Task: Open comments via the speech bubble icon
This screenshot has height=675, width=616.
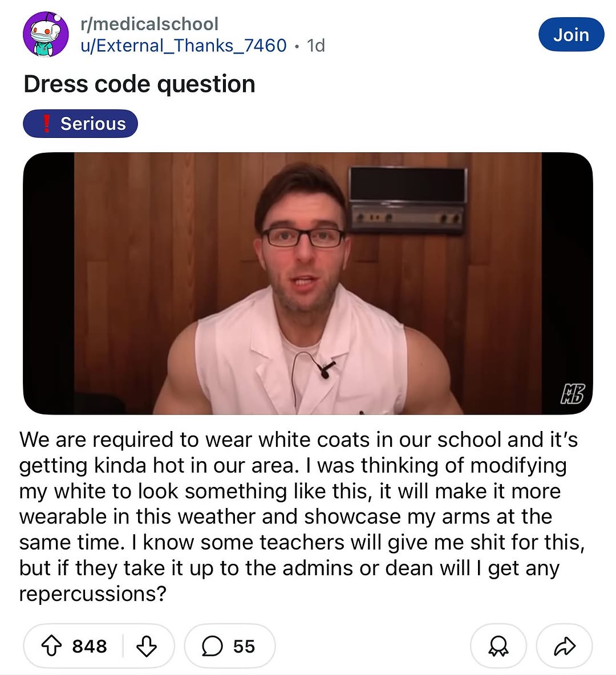Action: 212,646
